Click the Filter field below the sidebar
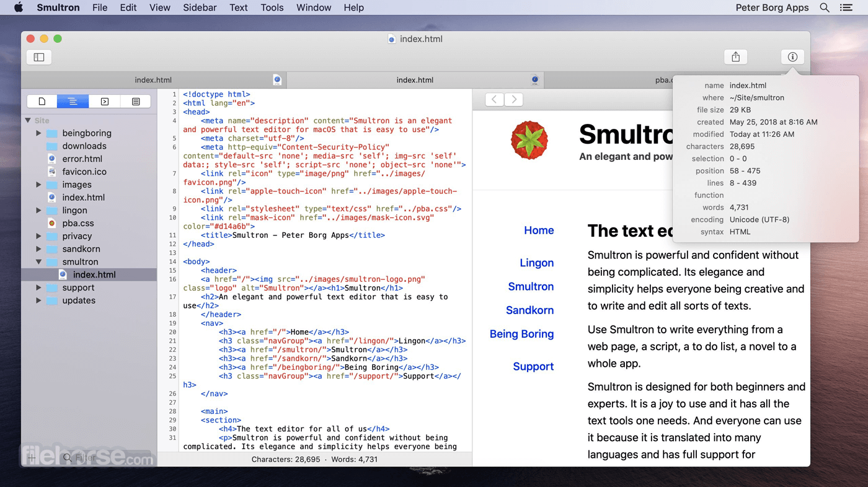The image size is (868, 487). 105,458
